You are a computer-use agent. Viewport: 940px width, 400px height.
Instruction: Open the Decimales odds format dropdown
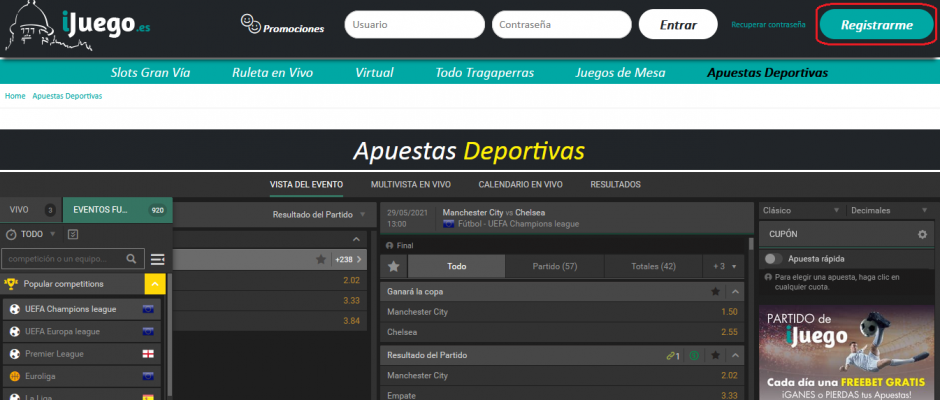coord(892,210)
